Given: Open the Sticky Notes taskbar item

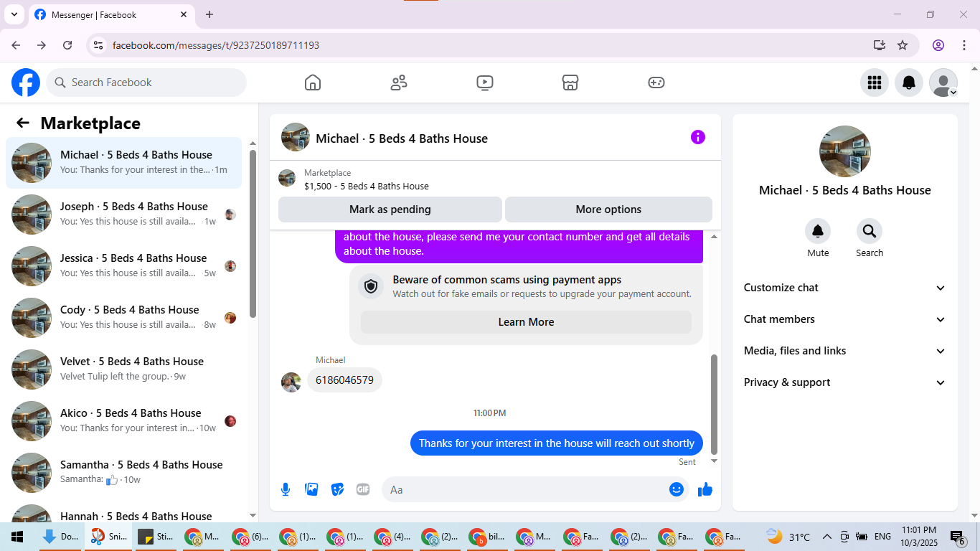Looking at the screenshot, I should click(x=156, y=537).
